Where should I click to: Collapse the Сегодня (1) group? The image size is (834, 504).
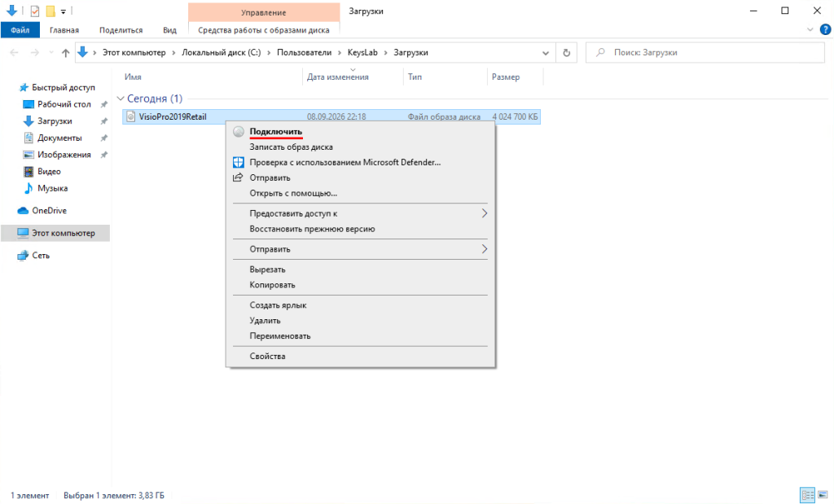click(121, 99)
